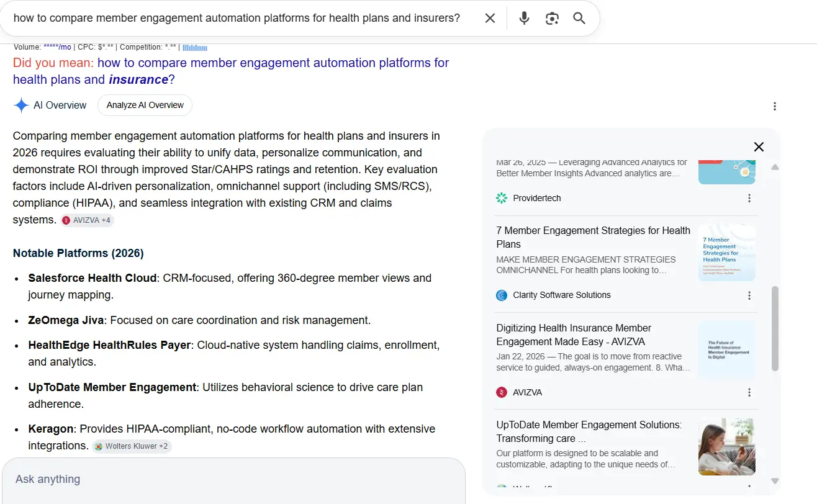Open 7 Member Engagement Strategies thumbnail
817x504 pixels.
pyautogui.click(x=727, y=253)
